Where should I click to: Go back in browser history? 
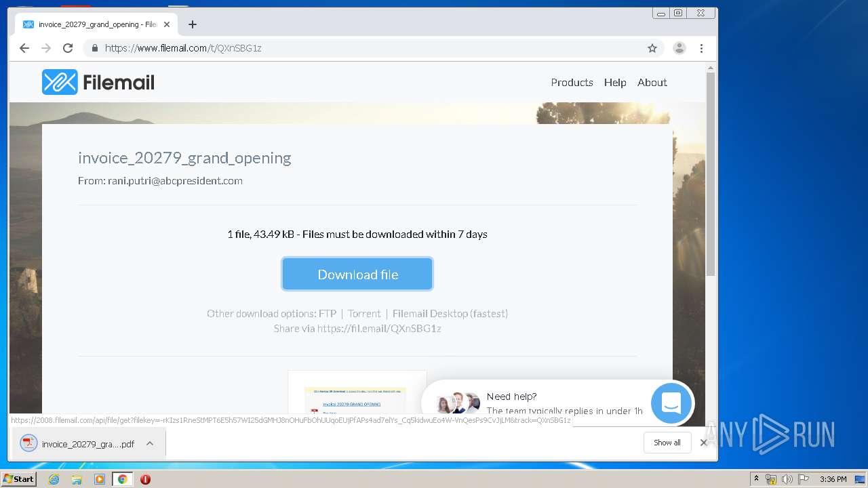24,48
